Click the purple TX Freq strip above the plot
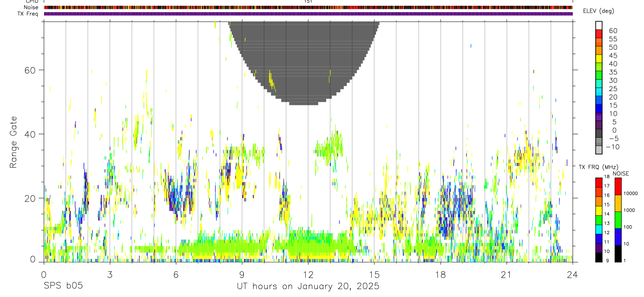 click(x=308, y=14)
